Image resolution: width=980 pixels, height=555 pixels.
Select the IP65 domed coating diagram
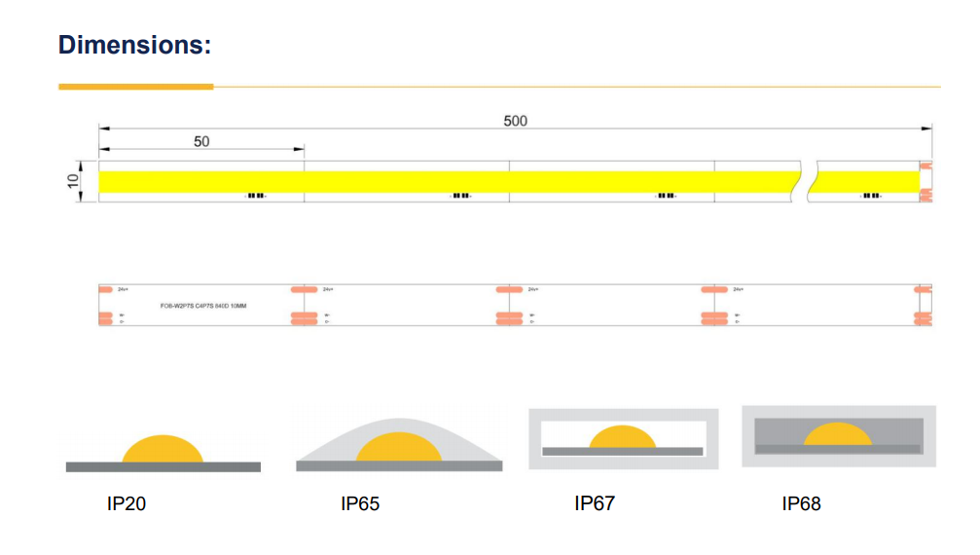(398, 447)
